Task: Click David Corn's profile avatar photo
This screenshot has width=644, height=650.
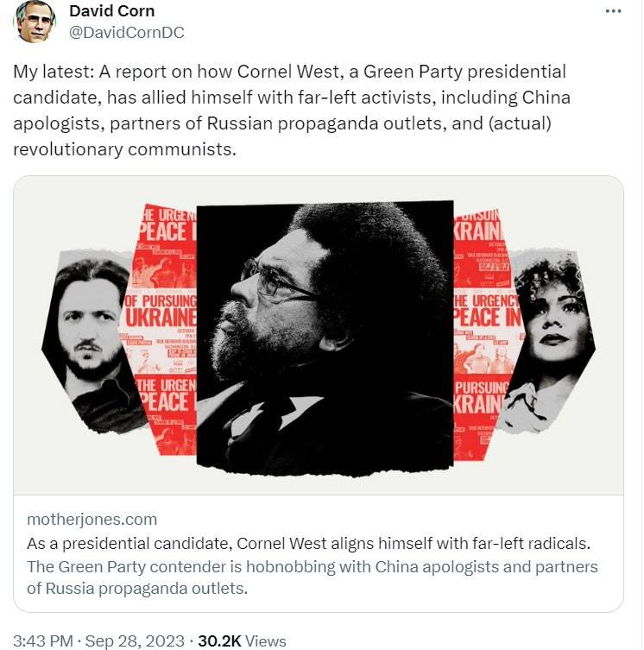Action: pos(35,22)
